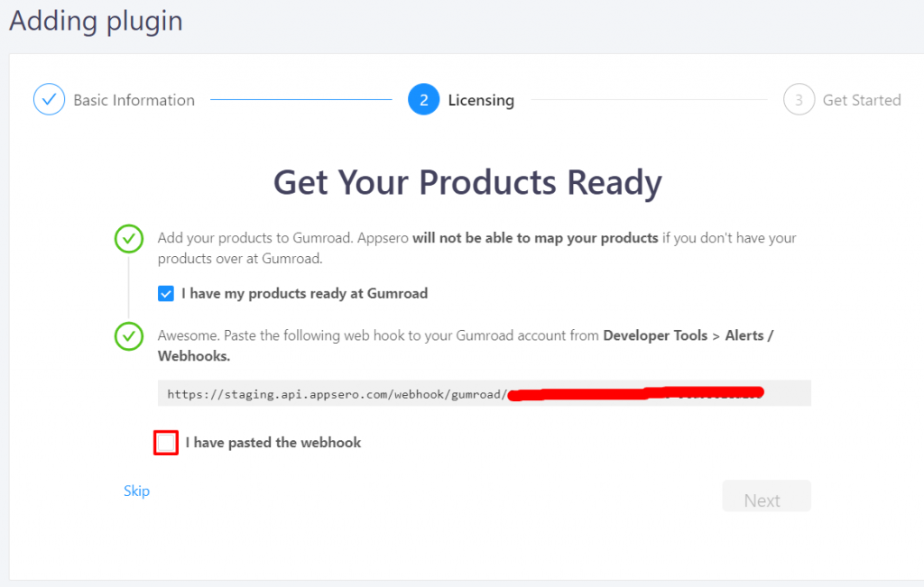Click the Next button
This screenshot has width=924, height=587.
(767, 496)
